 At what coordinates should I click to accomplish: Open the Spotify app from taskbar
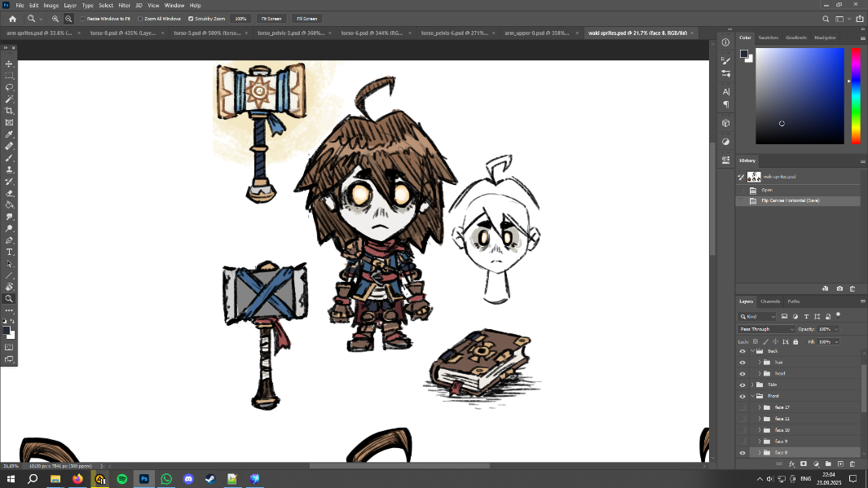(122, 479)
